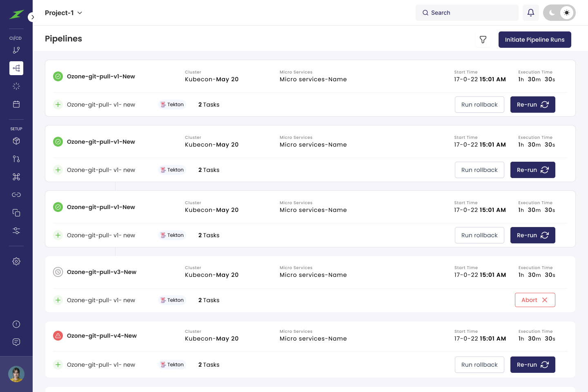Open the chat feedback icon in sidebar
The height and width of the screenshot is (392, 588).
[16, 342]
